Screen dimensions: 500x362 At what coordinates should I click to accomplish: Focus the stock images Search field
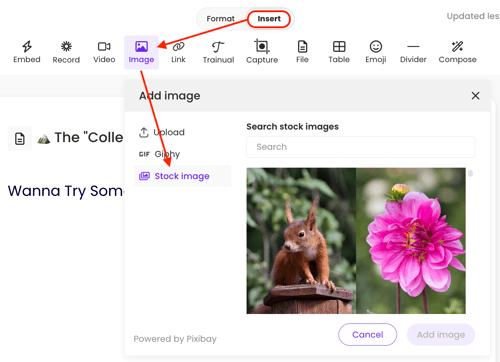tap(361, 147)
